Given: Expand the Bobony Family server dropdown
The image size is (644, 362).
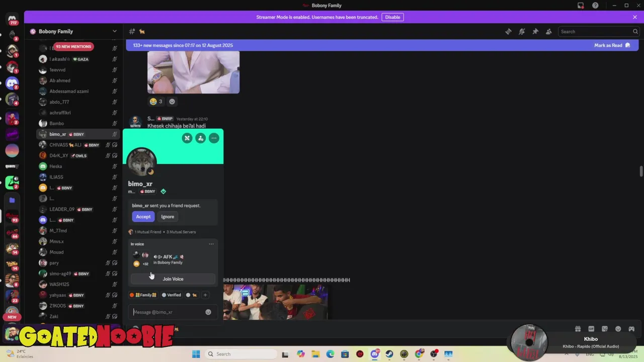Looking at the screenshot, I should coord(114,31).
